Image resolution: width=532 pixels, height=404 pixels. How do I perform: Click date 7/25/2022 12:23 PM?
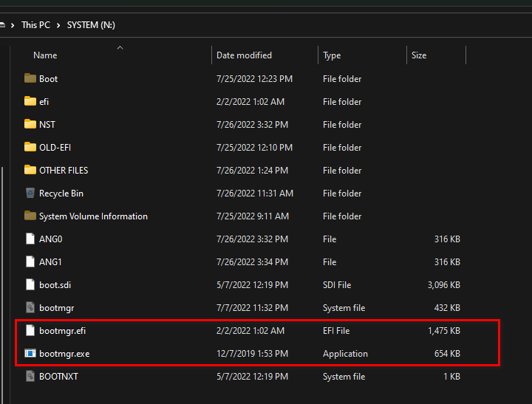[254, 79]
